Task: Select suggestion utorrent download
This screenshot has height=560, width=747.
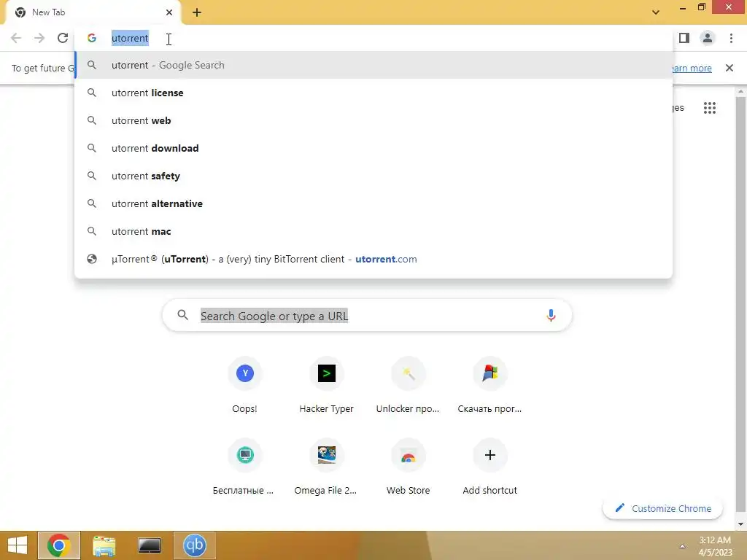Action: pos(373,148)
